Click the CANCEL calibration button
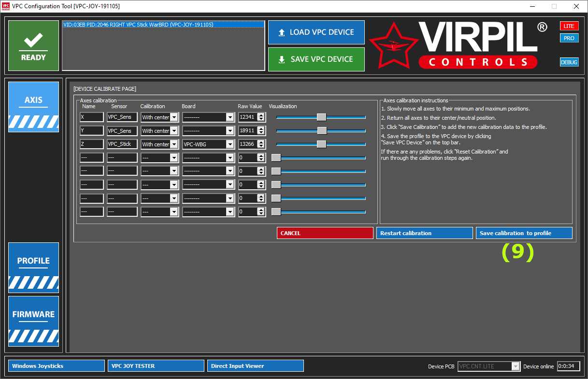The width and height of the screenshot is (588, 379). (325, 233)
